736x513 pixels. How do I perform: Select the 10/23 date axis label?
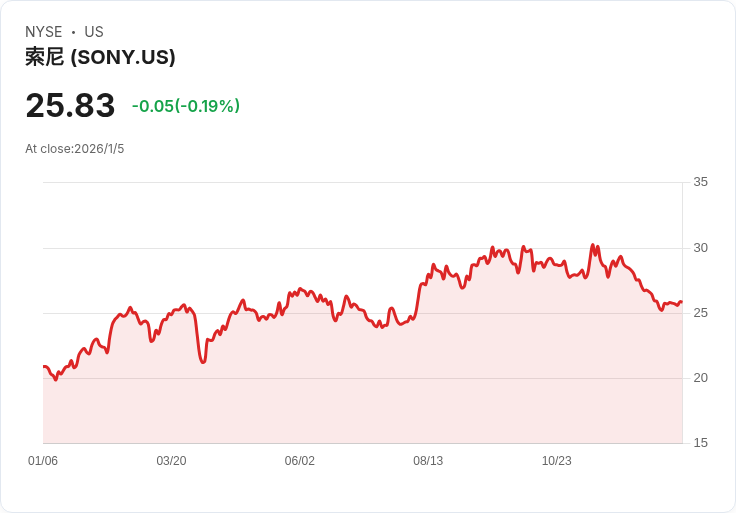[556, 461]
